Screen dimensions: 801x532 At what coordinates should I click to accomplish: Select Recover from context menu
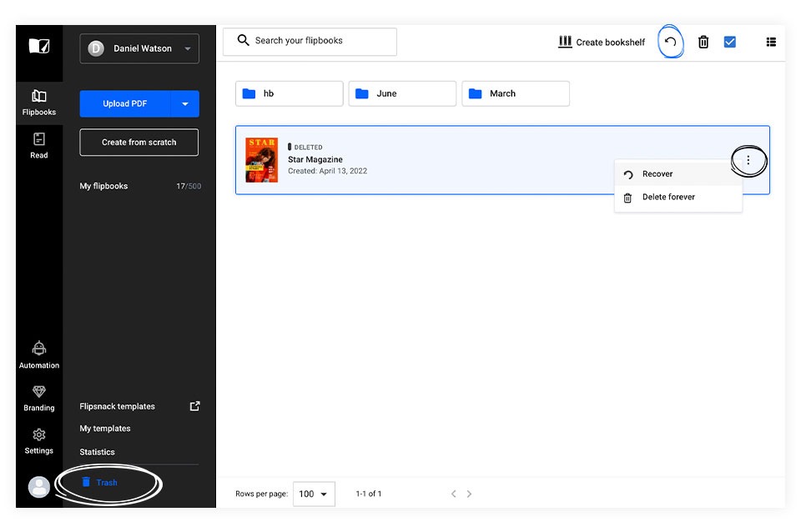click(x=678, y=174)
